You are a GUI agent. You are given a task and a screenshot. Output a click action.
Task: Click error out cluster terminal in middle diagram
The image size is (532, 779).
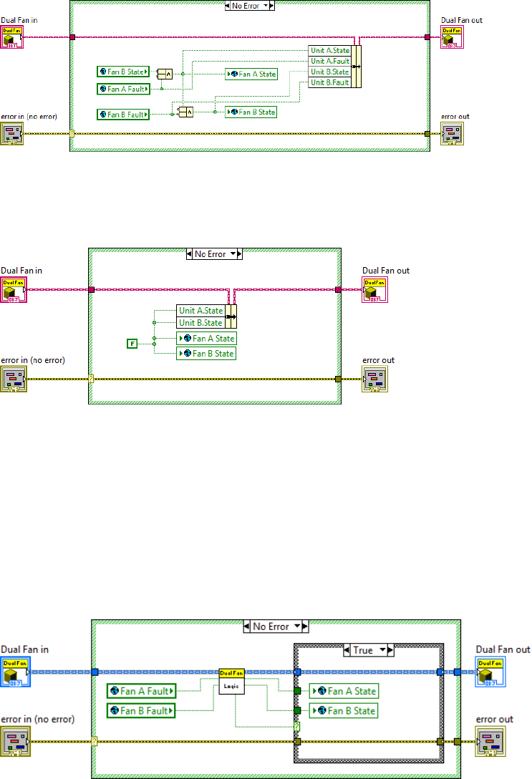pyautogui.click(x=375, y=379)
